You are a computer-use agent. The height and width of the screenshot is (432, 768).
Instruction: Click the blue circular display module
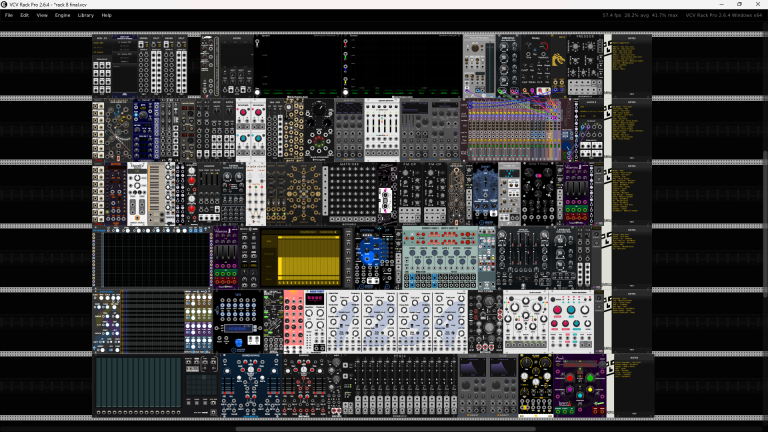[371, 251]
